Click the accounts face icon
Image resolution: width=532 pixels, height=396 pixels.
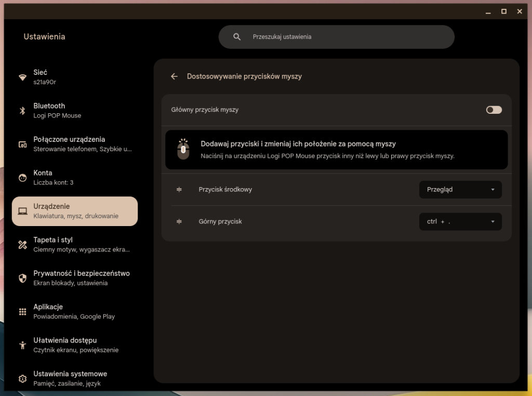tap(22, 177)
